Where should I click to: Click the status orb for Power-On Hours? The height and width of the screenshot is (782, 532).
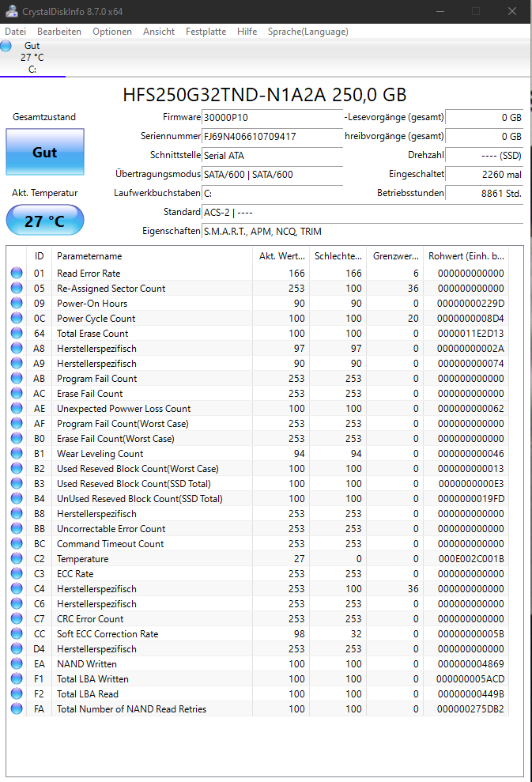tap(17, 303)
